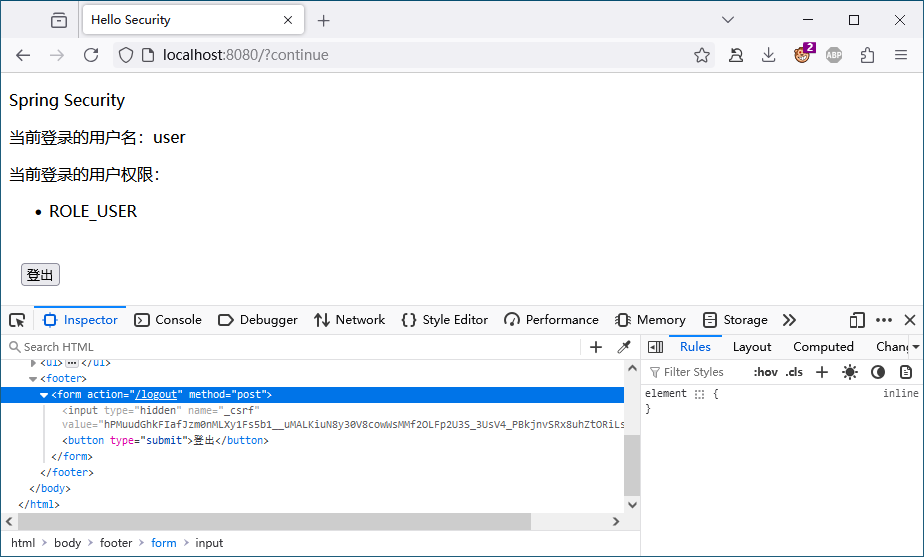Open the Downloads panel

[768, 55]
